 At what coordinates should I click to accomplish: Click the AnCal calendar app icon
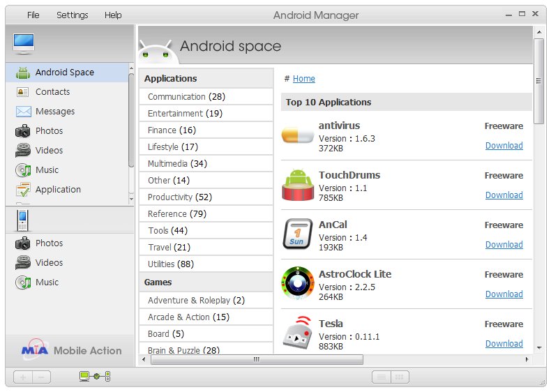pos(298,234)
